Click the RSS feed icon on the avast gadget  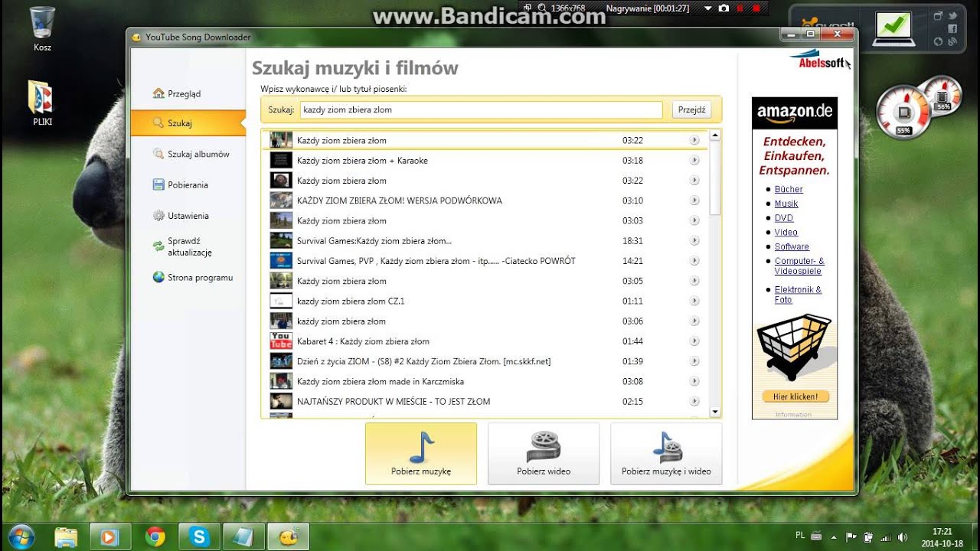(953, 41)
